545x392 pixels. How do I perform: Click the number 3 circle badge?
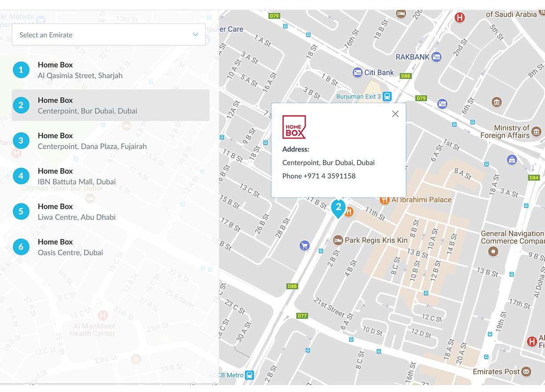[21, 141]
